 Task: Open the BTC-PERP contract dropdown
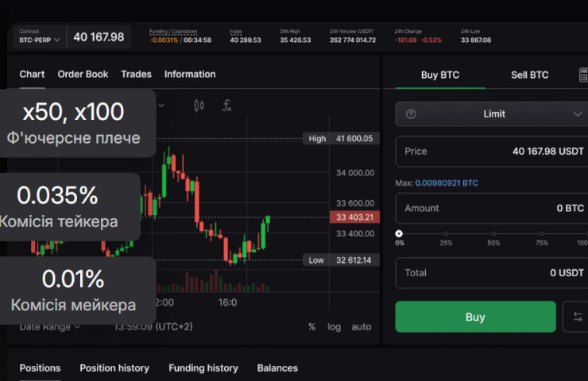40,38
